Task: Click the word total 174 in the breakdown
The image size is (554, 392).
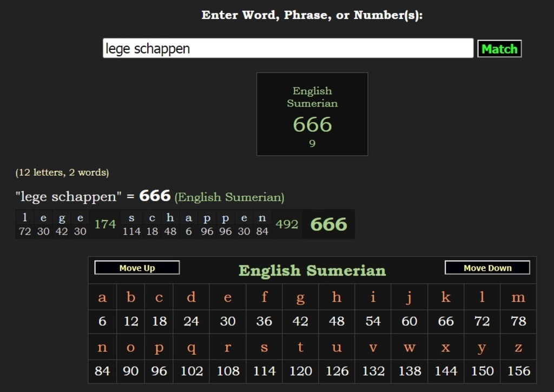Action: (105, 224)
